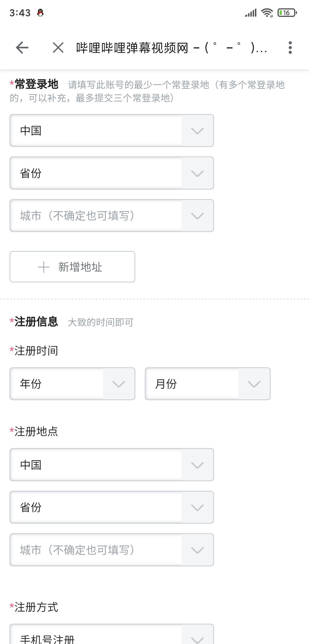Open the 城市 dropdown under 注册地点
This screenshot has width=309, height=644.
pos(112,550)
